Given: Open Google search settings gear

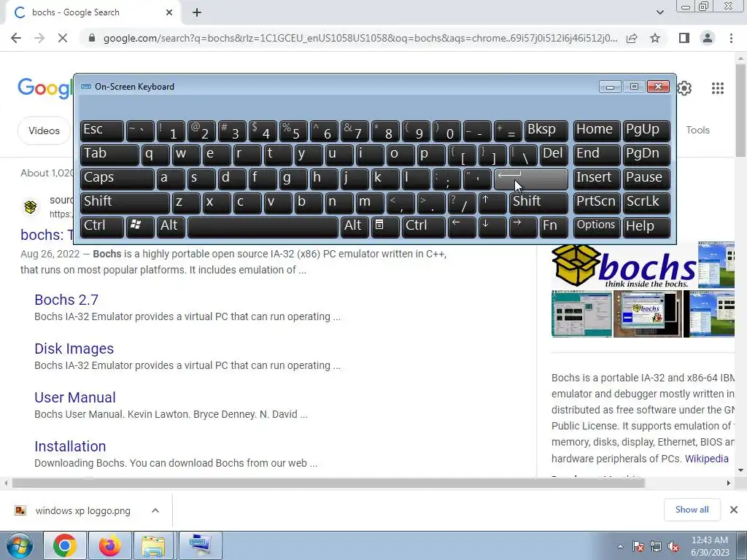Looking at the screenshot, I should pyautogui.click(x=684, y=88).
